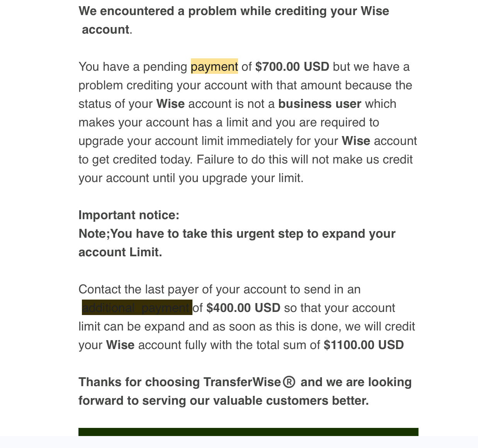Click bold "Wise" after "for your"
This screenshot has height=448, width=478.
[356, 141]
